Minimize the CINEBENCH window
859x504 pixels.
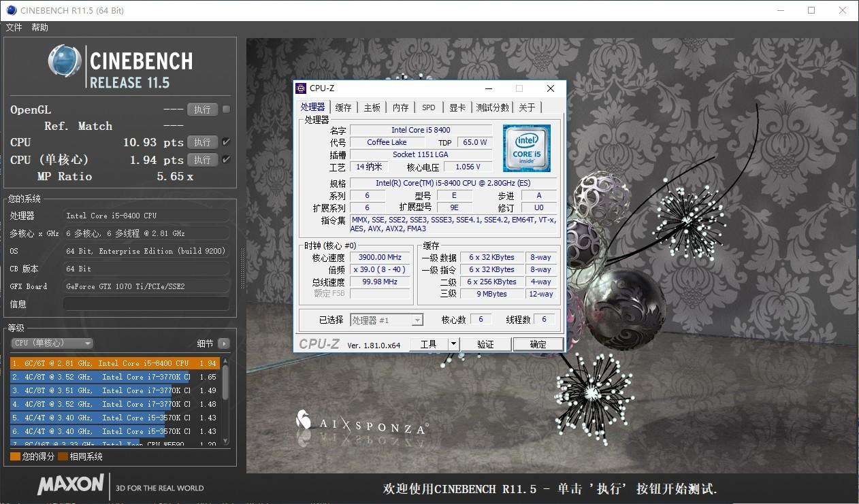point(780,10)
